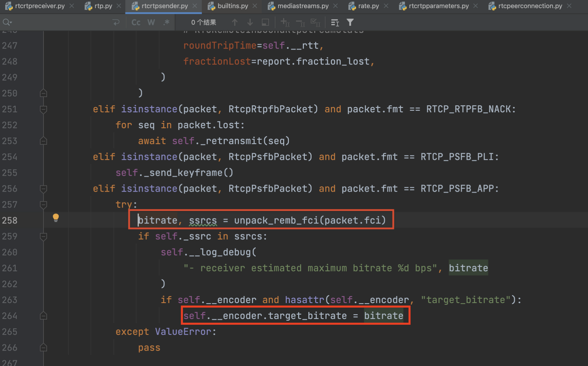Collapse the try block at line 257
Viewport: 588px width, 366px height.
click(x=43, y=205)
